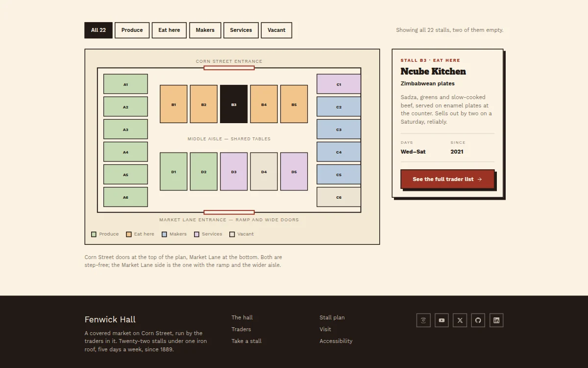Screen dimensions: 588x368
Task: Click the Fenwick Hall footer title
Action: pyautogui.click(x=110, y=319)
